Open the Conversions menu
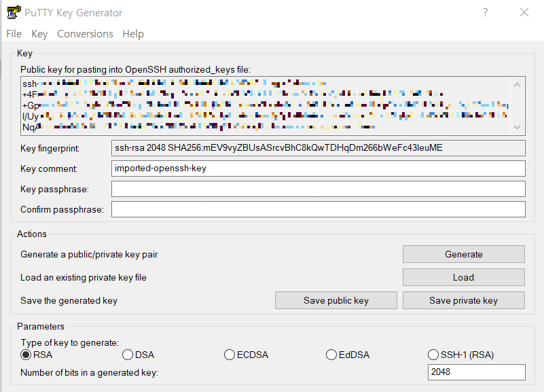Viewport: 544px width, 392px height. tap(85, 34)
